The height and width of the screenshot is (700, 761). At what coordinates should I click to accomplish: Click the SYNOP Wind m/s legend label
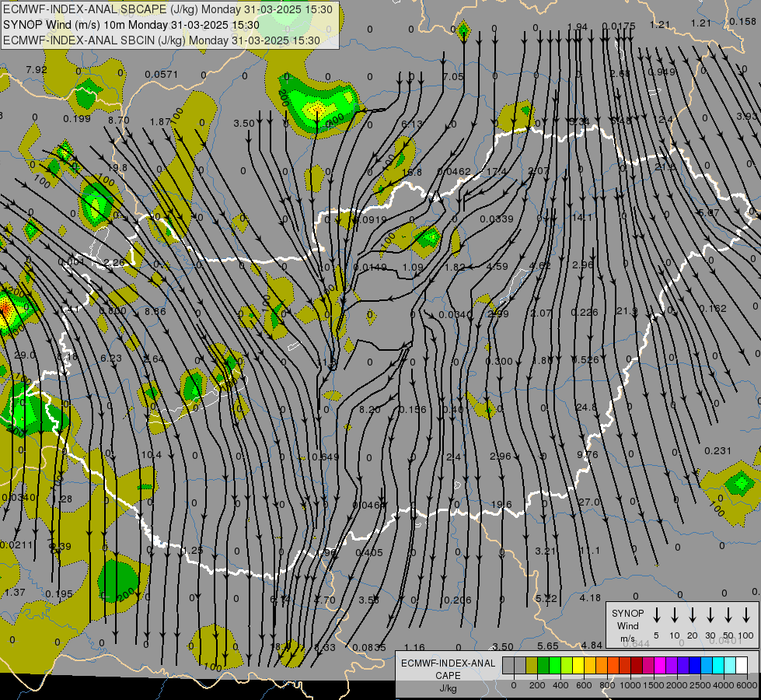pos(627,626)
